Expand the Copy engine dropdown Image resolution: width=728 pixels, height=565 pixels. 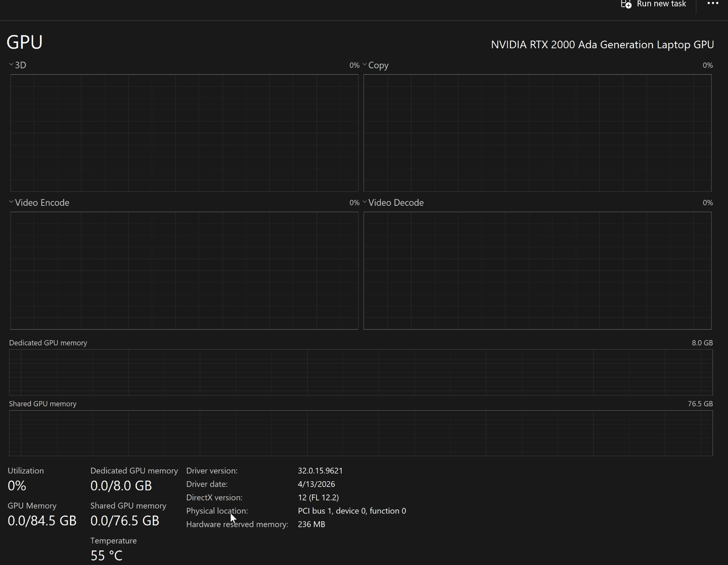click(x=364, y=65)
